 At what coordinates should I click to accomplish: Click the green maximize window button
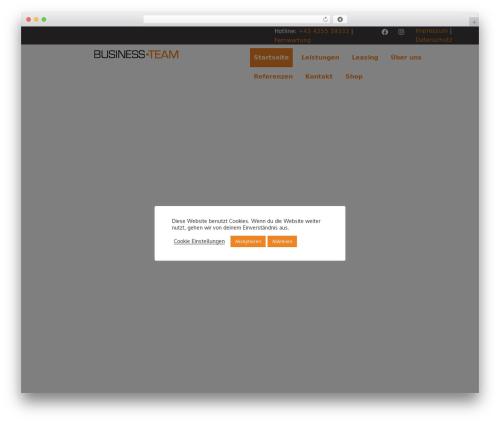pyautogui.click(x=44, y=19)
